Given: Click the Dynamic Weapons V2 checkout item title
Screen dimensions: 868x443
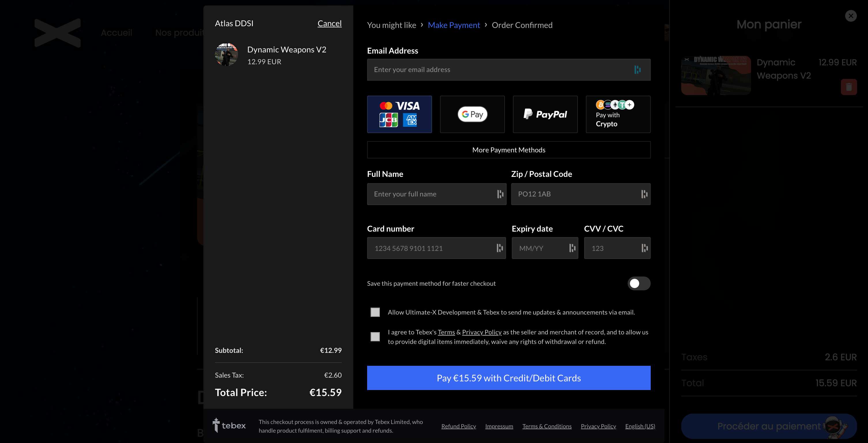Looking at the screenshot, I should (286, 50).
